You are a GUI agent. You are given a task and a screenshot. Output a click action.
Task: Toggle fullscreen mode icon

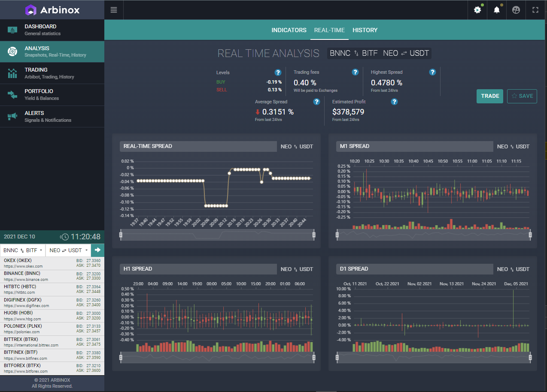[535, 10]
